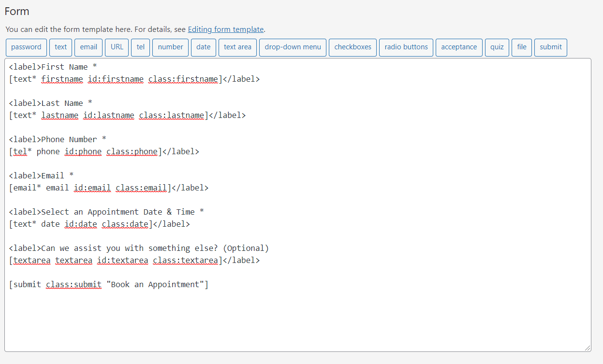Click the "<label>First Name *" line
Viewport: 603px width, 364px height.
[x=53, y=67]
